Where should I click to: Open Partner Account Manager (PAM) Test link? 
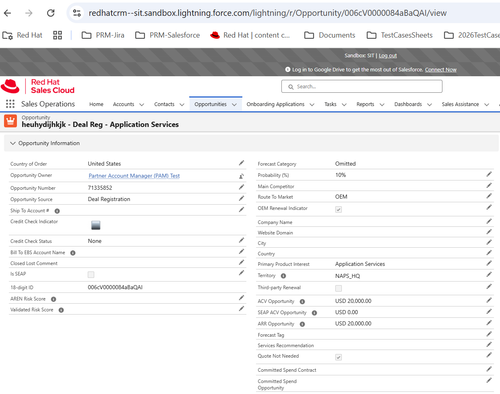coord(134,176)
